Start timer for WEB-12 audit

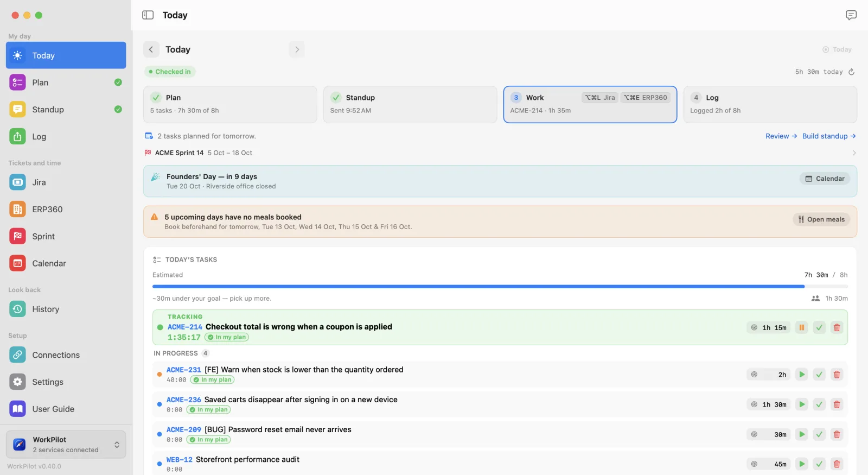802,464
